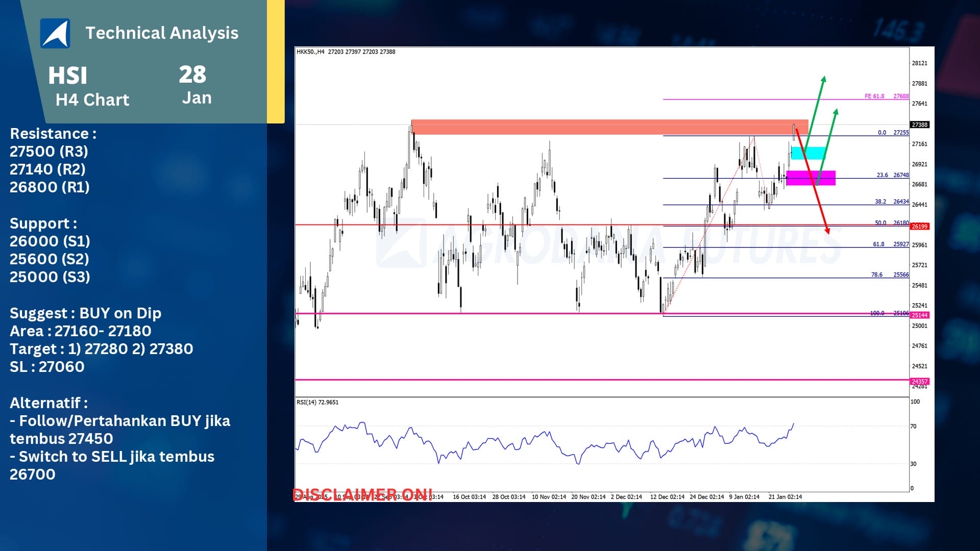Screen dimensions: 980x551
Task: Click the FE 61.8 27688 label
Action: pos(886,96)
